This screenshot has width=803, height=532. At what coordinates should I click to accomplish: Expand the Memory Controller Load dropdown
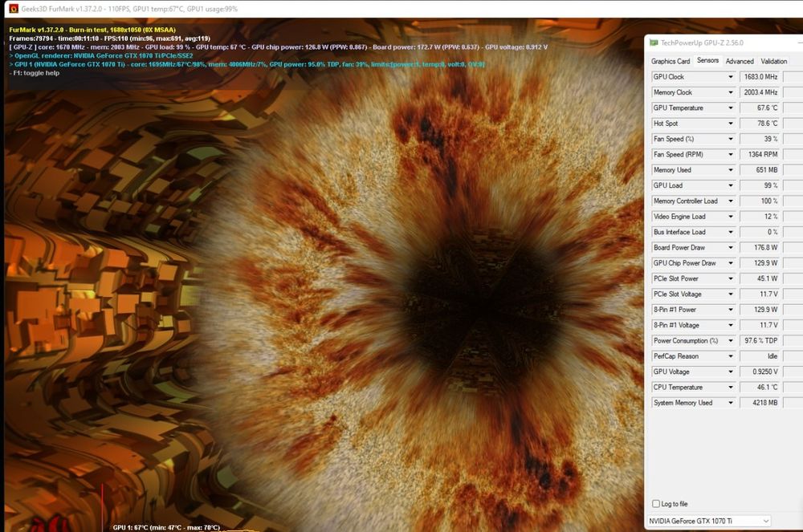(731, 201)
